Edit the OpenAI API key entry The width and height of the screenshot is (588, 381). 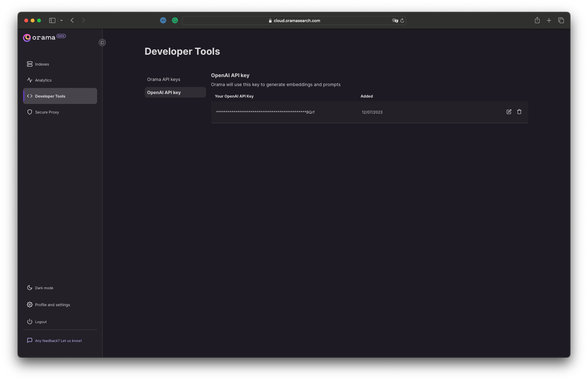[x=509, y=112]
